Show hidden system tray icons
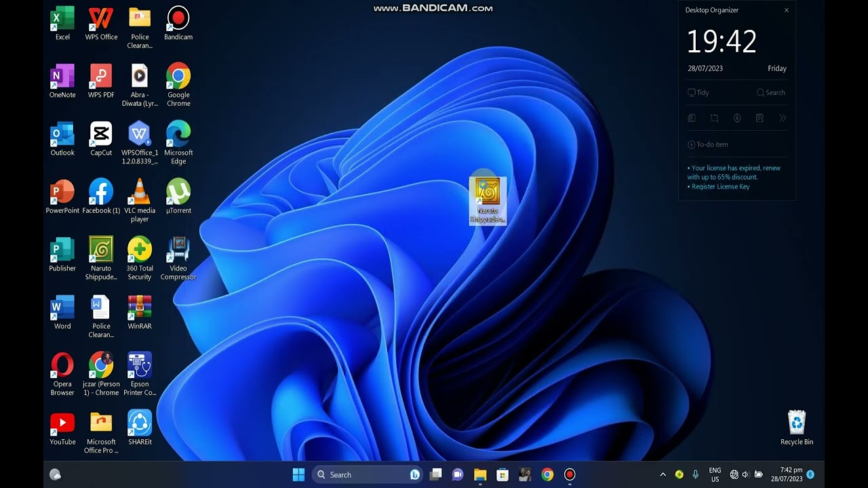Image resolution: width=868 pixels, height=488 pixels. tap(663, 474)
